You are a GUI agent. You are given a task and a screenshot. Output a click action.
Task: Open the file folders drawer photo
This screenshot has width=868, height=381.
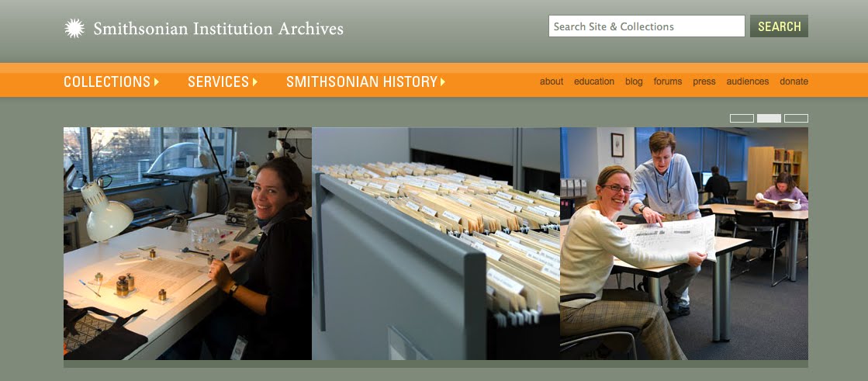click(x=436, y=244)
